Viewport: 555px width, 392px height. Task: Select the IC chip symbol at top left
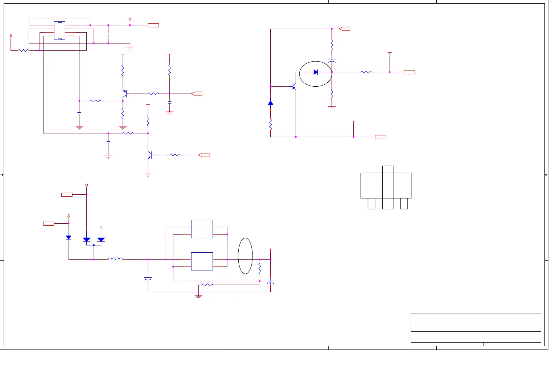coord(60,31)
